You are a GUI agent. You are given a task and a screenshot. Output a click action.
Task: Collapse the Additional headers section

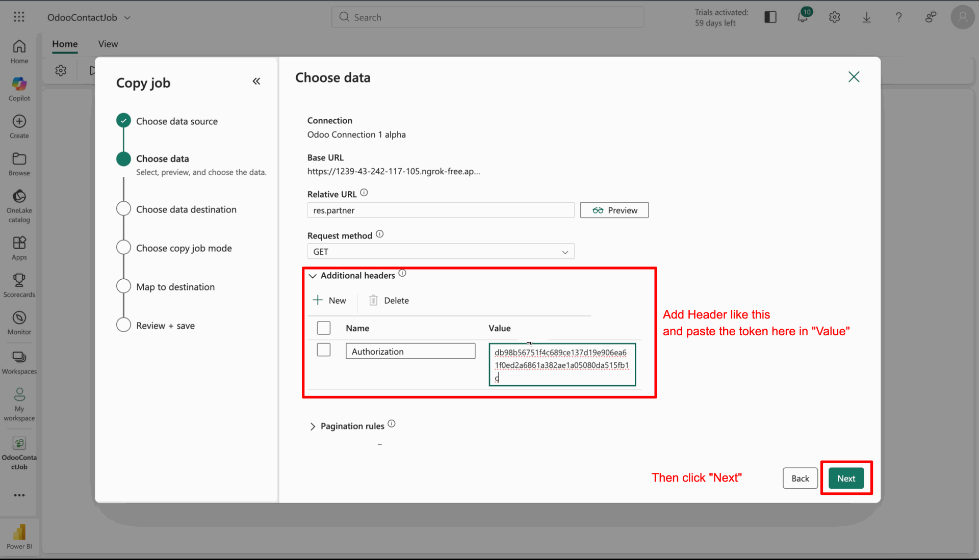tap(313, 276)
